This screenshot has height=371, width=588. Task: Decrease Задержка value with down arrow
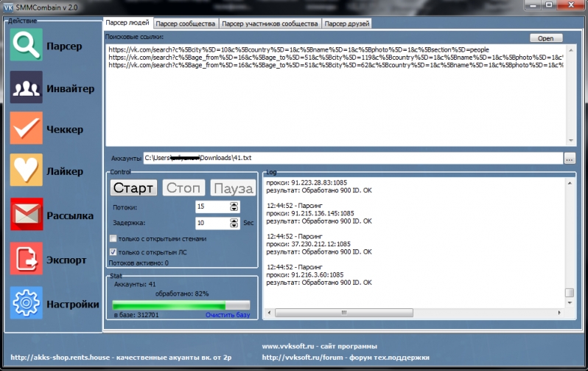pyautogui.click(x=234, y=225)
